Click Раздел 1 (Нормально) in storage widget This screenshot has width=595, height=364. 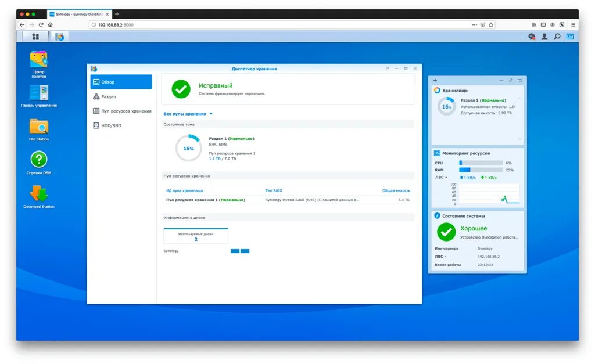(x=483, y=100)
